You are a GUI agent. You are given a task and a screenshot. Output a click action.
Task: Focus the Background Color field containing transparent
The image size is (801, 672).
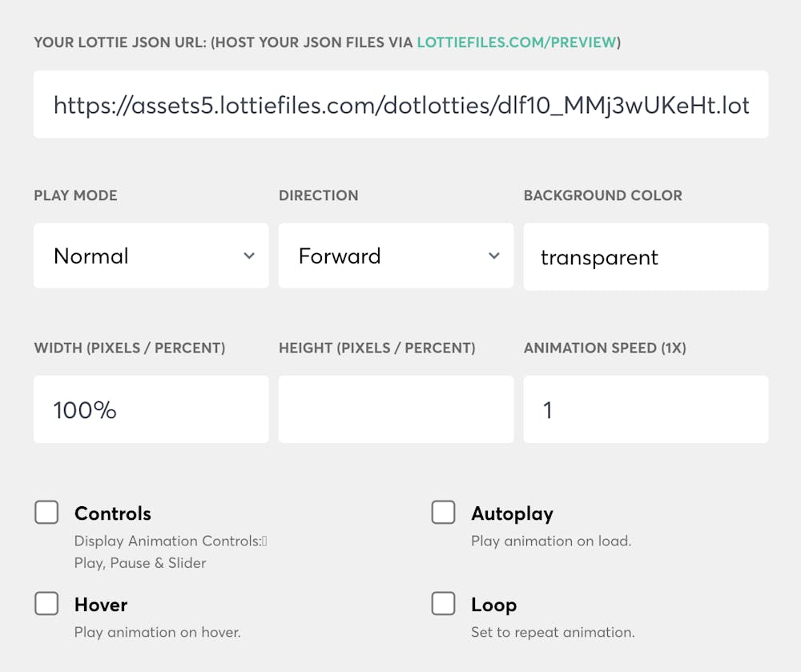646,257
